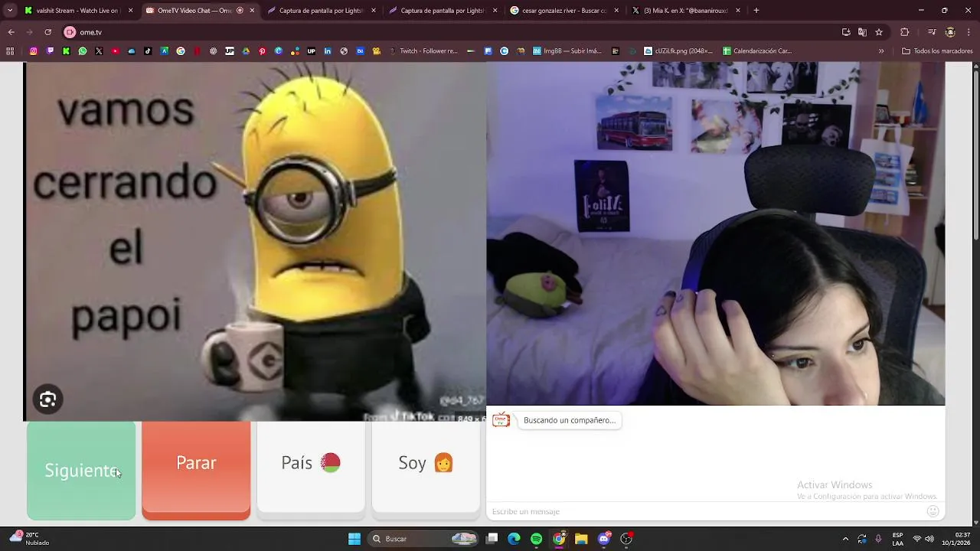The height and width of the screenshot is (551, 980).
Task: Translate this page icon
Action: coord(862,32)
